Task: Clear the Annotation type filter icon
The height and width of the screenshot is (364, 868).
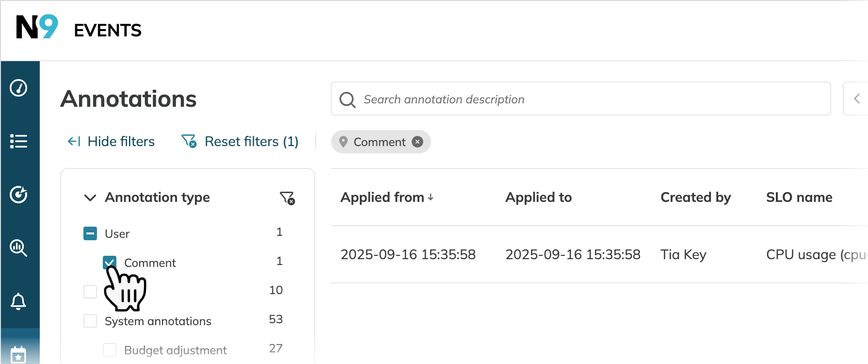Action: pyautogui.click(x=287, y=198)
